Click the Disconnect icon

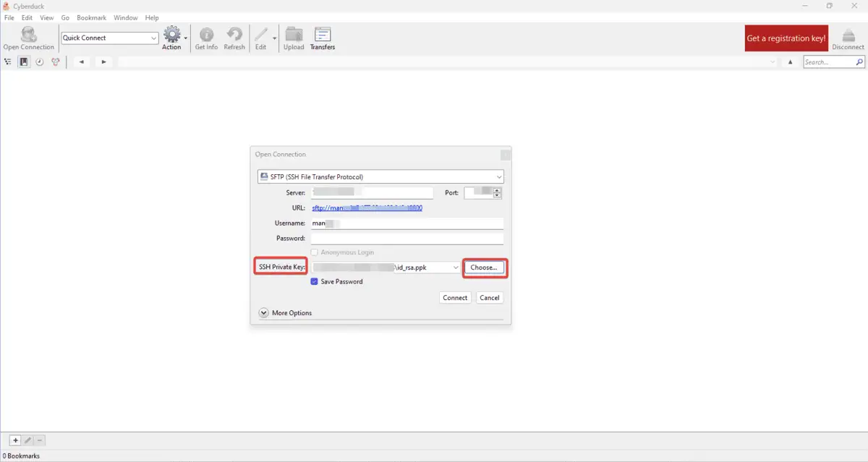point(848,35)
